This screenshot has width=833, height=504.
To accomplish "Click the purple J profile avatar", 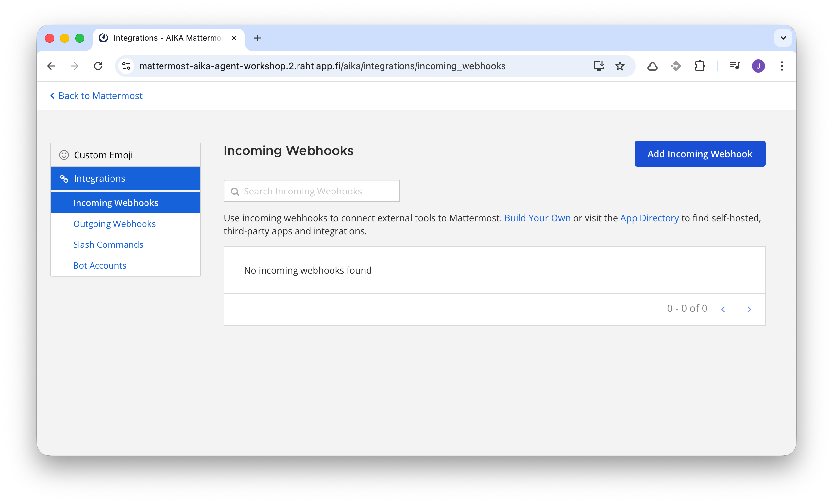I will [758, 66].
